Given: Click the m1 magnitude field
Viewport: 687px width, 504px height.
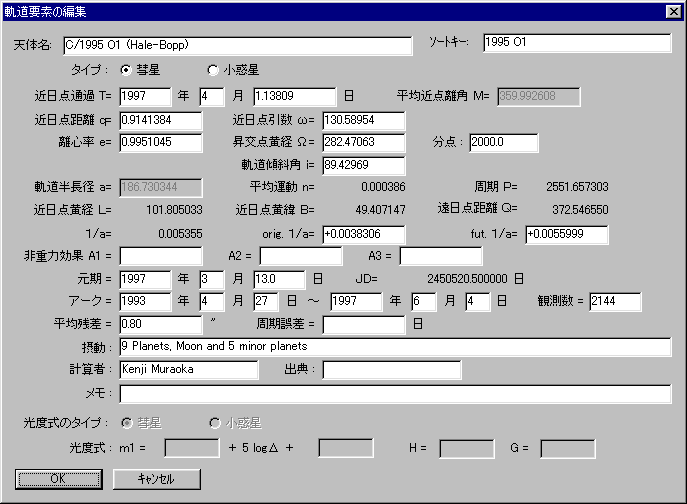Looking at the screenshot, I should [192, 448].
